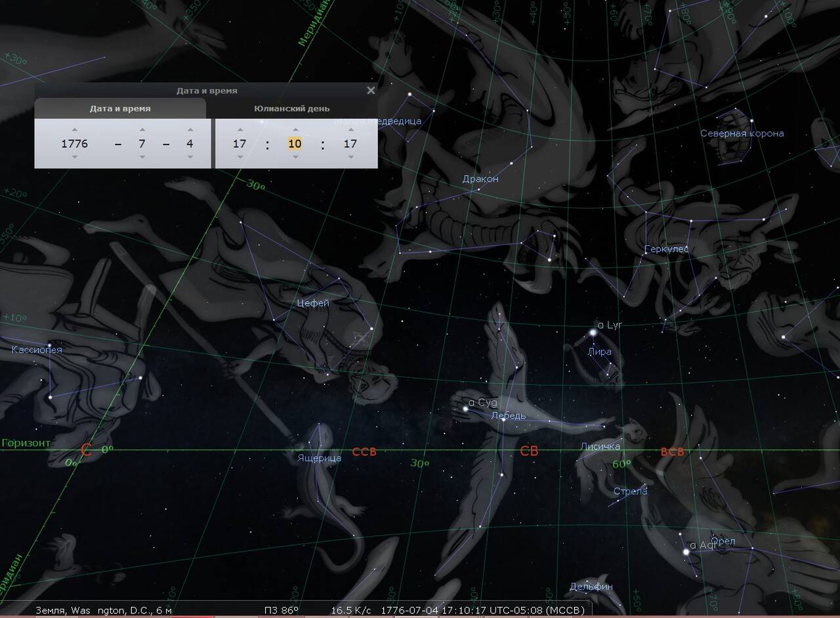Click the Дельфин constellation label
The width and height of the screenshot is (840, 618).
591,587
